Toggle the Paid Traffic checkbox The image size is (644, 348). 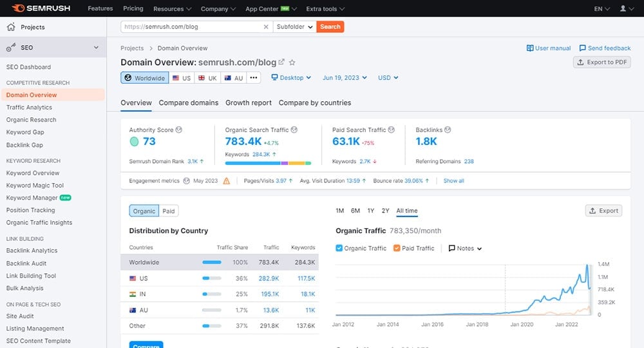point(397,248)
